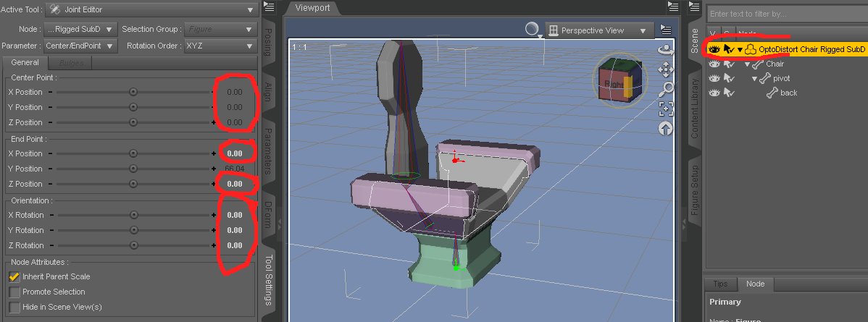Enable Promote Selection checkbox
This screenshot has width=868, height=322.
click(x=14, y=292)
